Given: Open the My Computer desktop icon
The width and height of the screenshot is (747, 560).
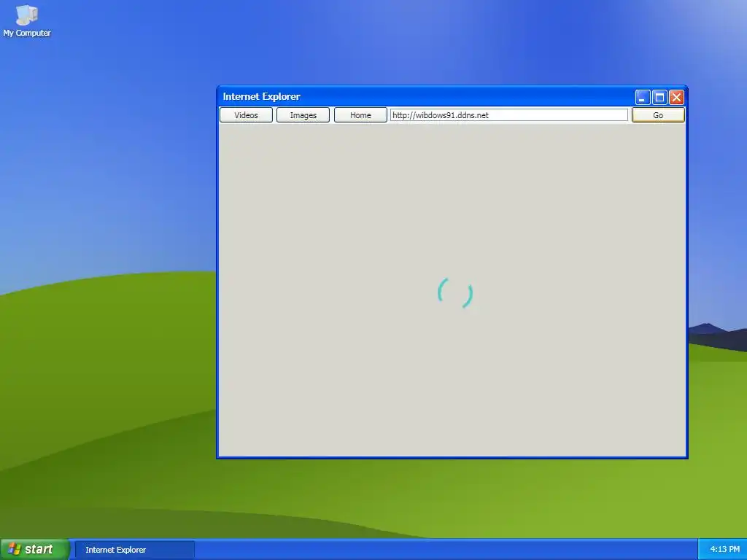Looking at the screenshot, I should tap(27, 21).
